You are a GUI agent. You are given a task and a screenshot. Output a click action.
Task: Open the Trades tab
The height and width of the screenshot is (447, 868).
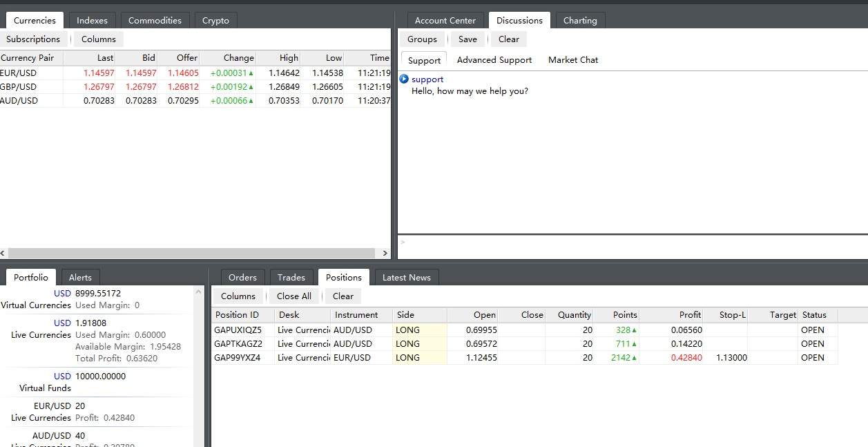(291, 277)
